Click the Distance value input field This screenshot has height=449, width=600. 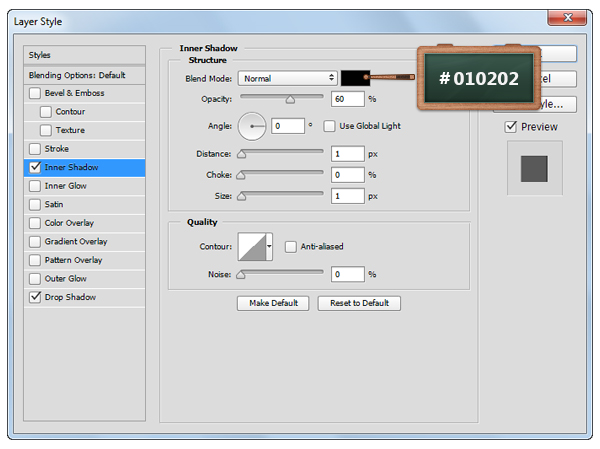(348, 154)
